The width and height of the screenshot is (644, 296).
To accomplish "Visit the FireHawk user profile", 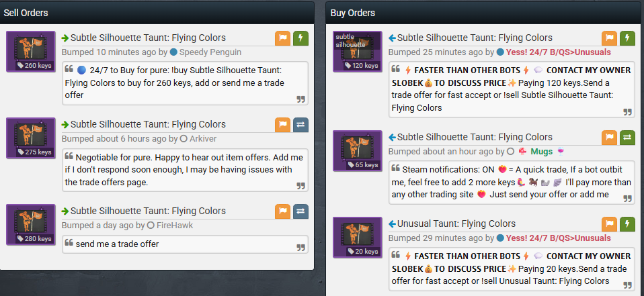I will (175, 225).
